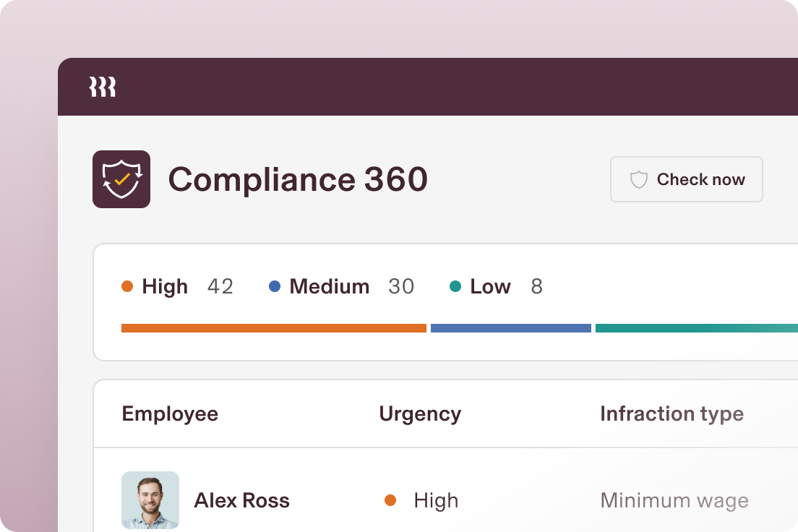Viewport: 798px width, 532px height.
Task: Click the Medium count value 30
Action: 401,287
